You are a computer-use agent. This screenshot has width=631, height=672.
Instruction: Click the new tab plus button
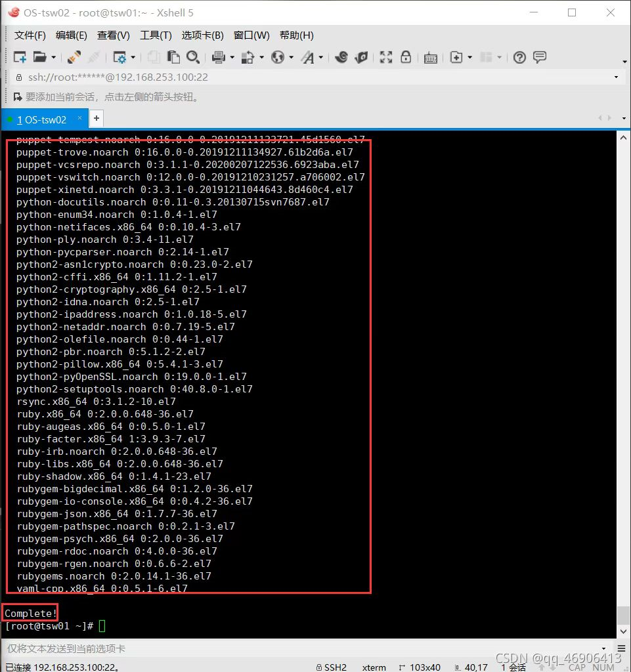pos(96,118)
